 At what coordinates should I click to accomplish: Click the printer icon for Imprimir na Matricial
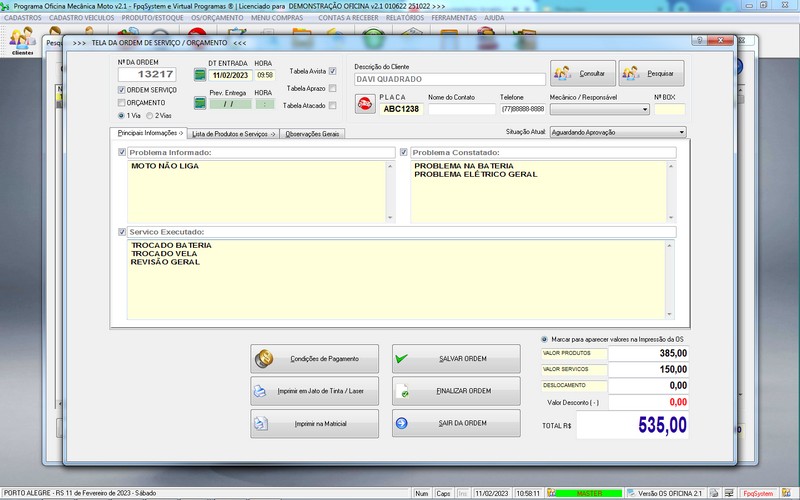coord(261,423)
